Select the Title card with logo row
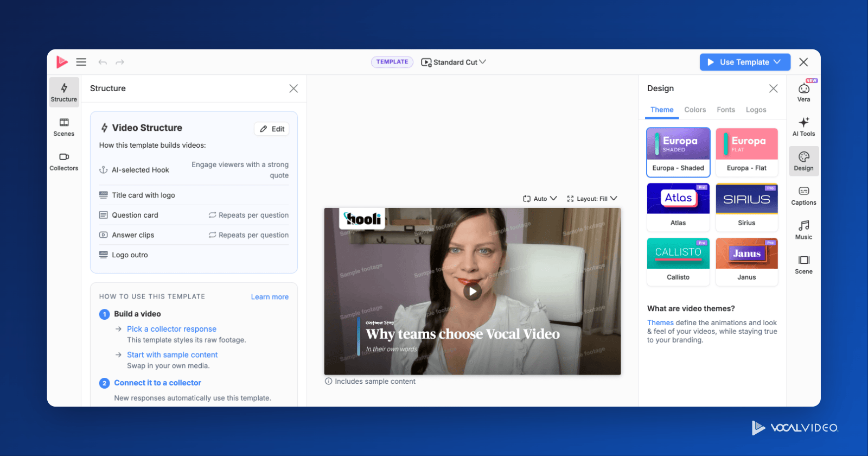The height and width of the screenshot is (456, 868). tap(194, 195)
